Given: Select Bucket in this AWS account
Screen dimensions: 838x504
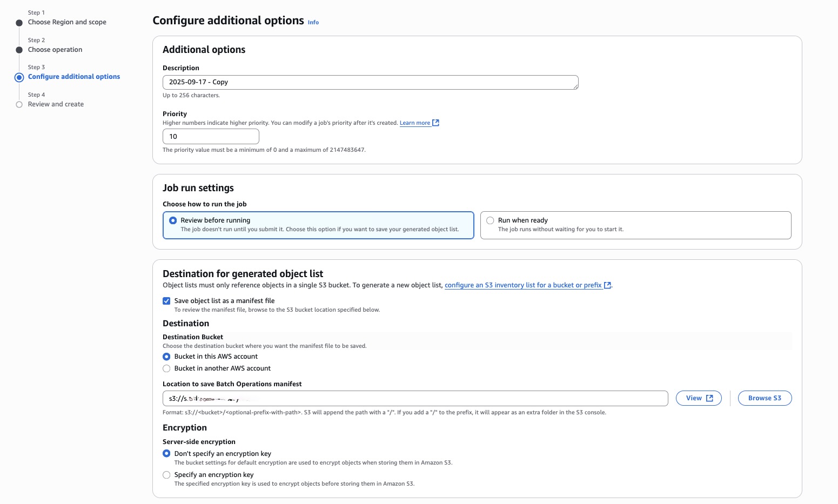Looking at the screenshot, I should 166,357.
